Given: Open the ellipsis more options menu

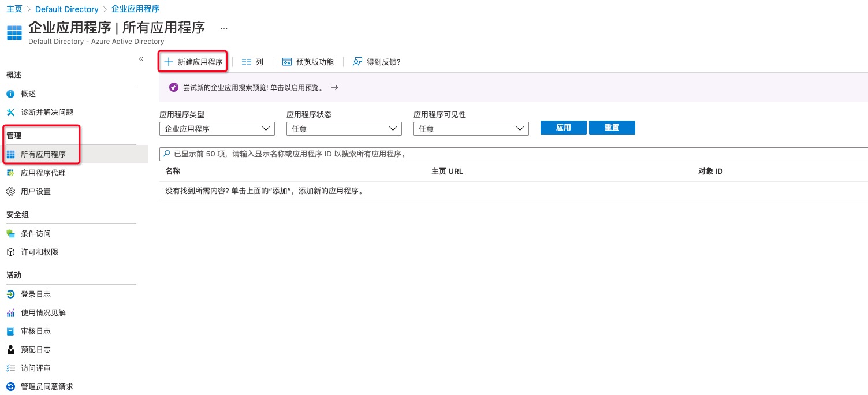Looking at the screenshot, I should pos(224,28).
